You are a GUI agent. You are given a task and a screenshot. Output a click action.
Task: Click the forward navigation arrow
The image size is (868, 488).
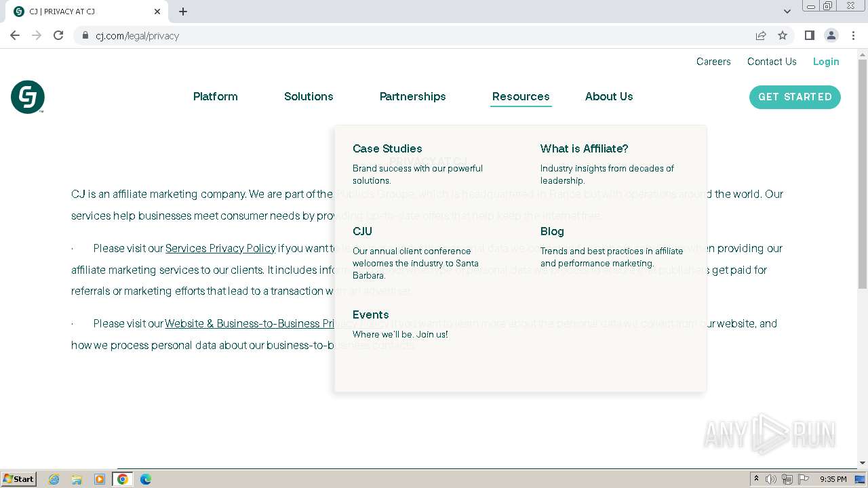pos(37,35)
